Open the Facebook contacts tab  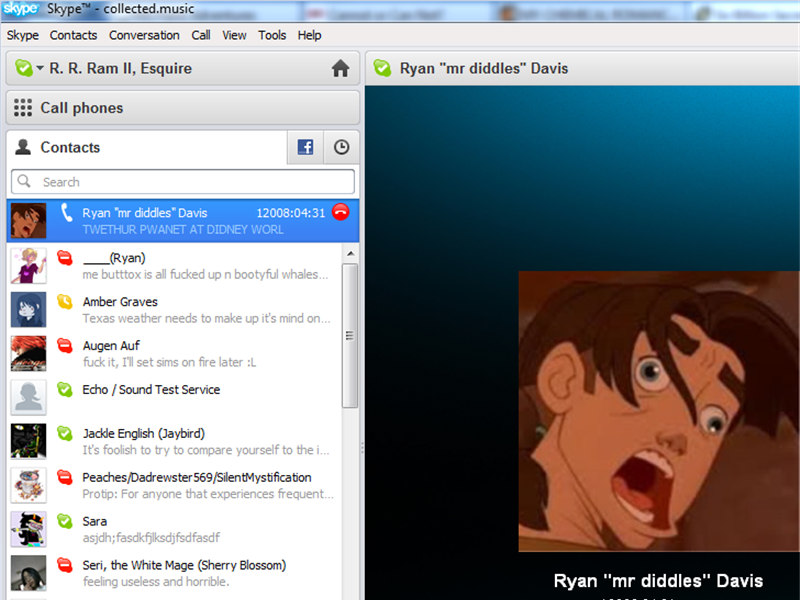(305, 147)
